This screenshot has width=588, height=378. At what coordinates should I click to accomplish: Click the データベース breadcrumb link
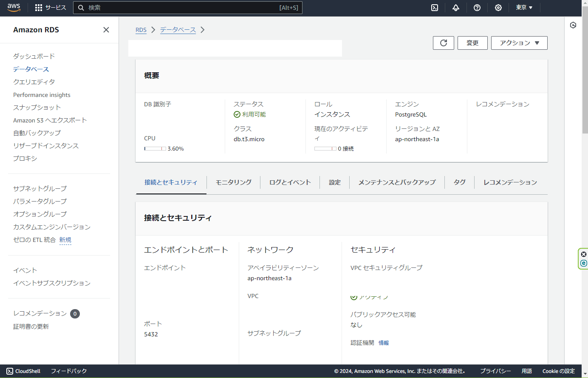(x=178, y=30)
